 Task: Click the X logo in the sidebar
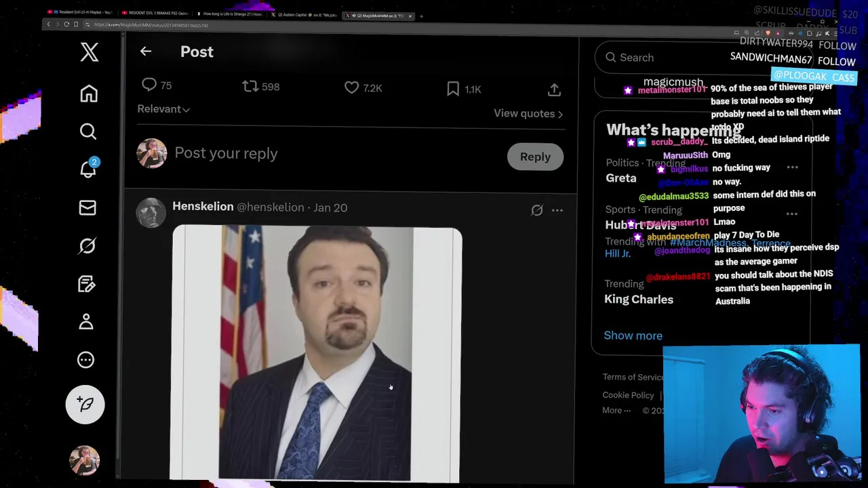tap(90, 52)
